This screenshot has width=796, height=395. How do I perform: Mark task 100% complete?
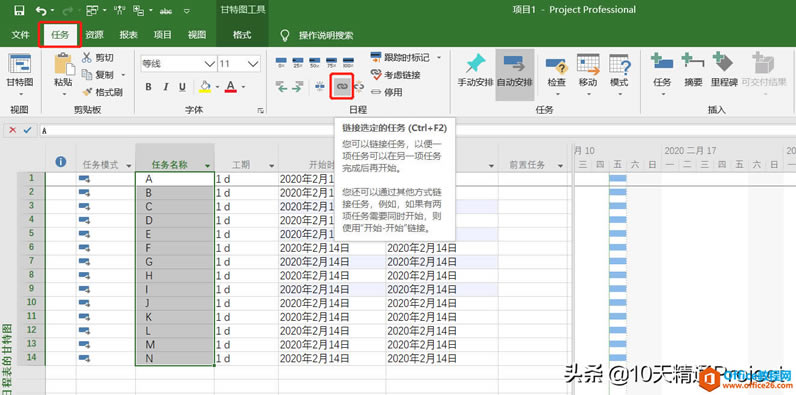click(348, 62)
